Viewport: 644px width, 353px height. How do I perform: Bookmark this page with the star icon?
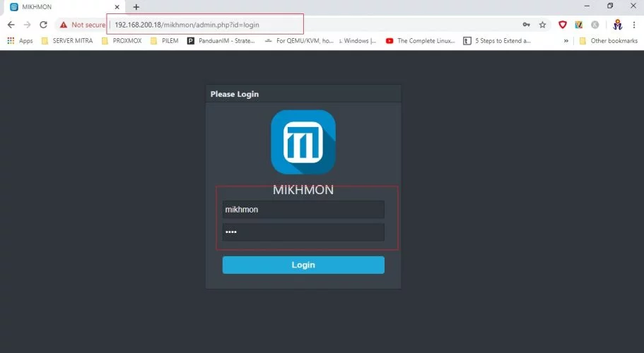click(542, 25)
